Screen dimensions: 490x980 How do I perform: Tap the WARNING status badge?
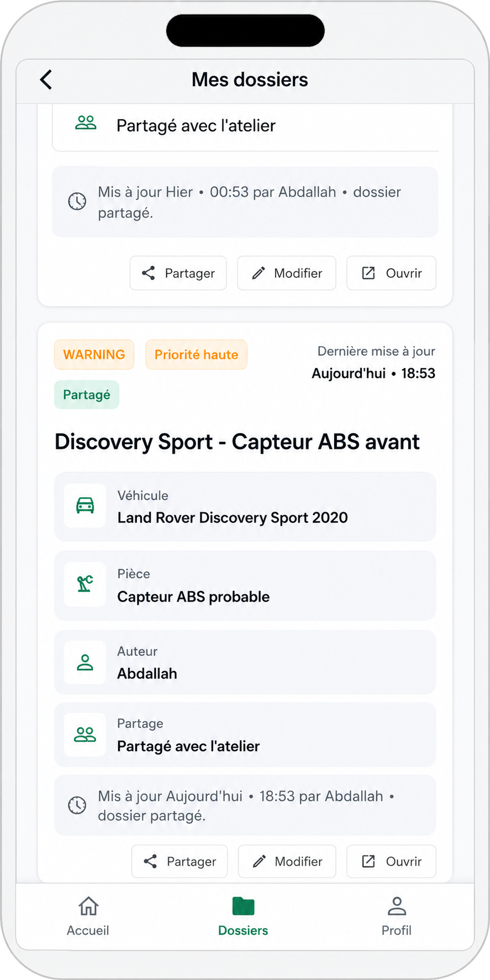click(94, 355)
